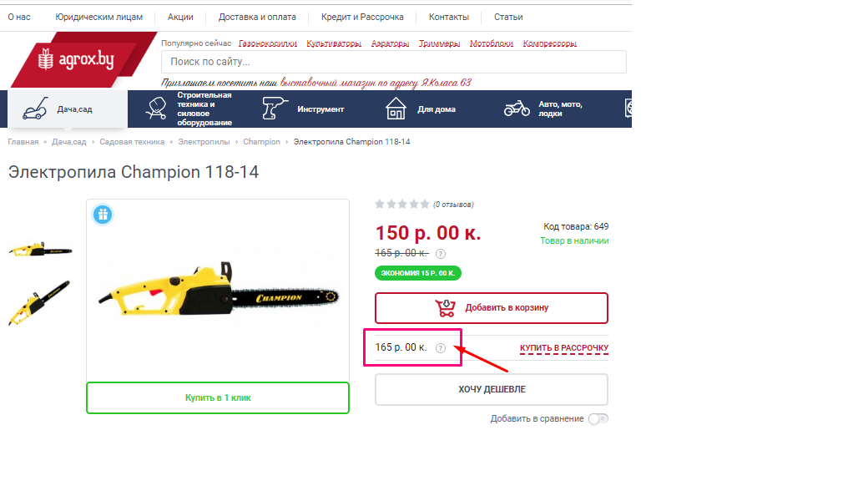Image resolution: width=868 pixels, height=501 pixels.
Task: Open Кредит и Рассрочка in the top menu
Action: [x=362, y=18]
